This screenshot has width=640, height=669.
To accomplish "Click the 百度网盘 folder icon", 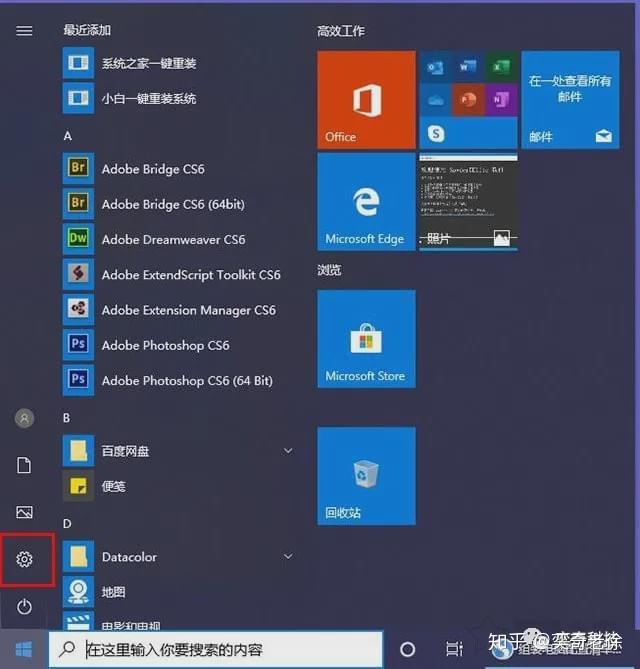I will click(x=78, y=451).
